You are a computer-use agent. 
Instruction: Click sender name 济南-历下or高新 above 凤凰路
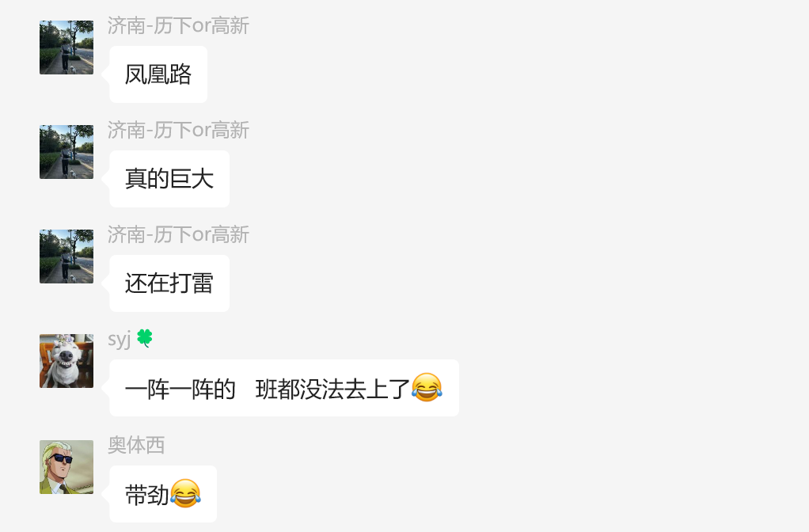coord(178,26)
